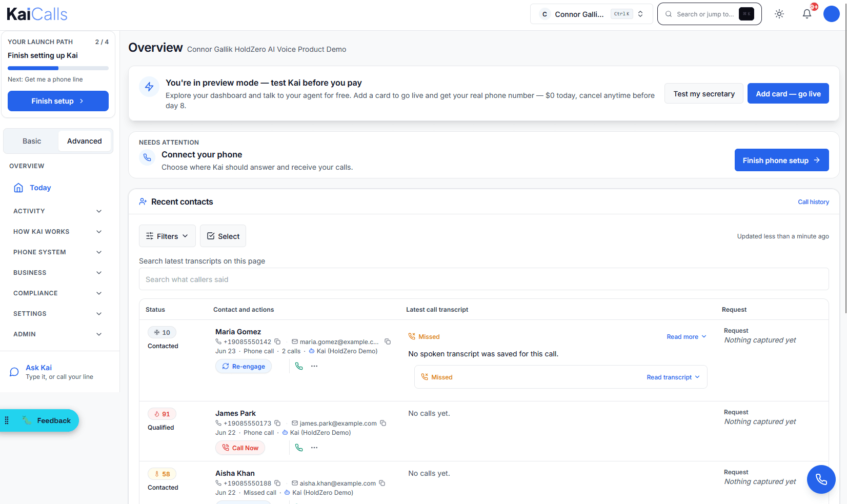Expand the Business section

click(x=57, y=273)
